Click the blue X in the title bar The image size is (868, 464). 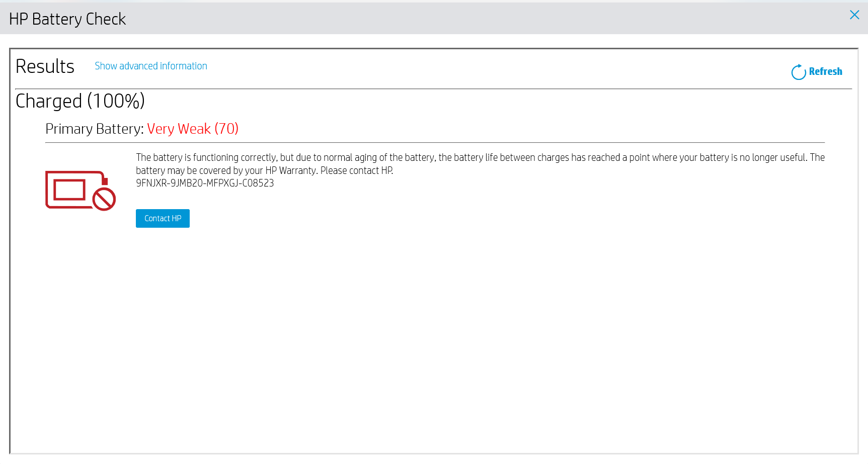[x=854, y=15]
